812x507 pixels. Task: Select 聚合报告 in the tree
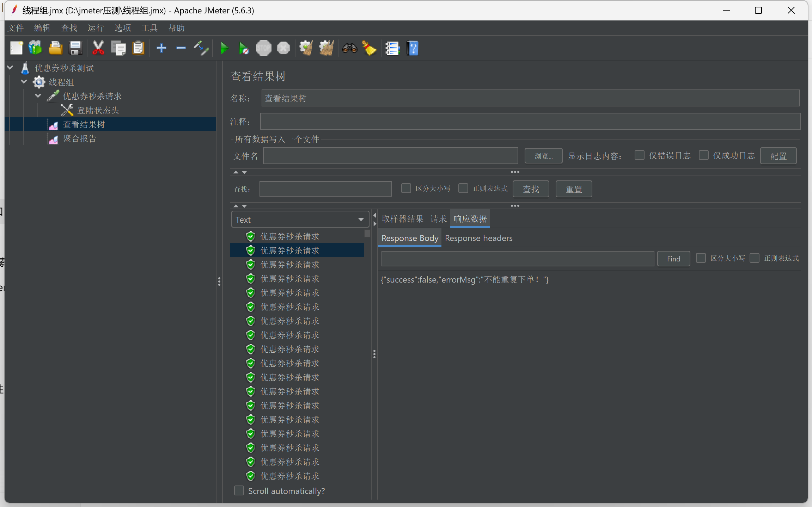79,138
